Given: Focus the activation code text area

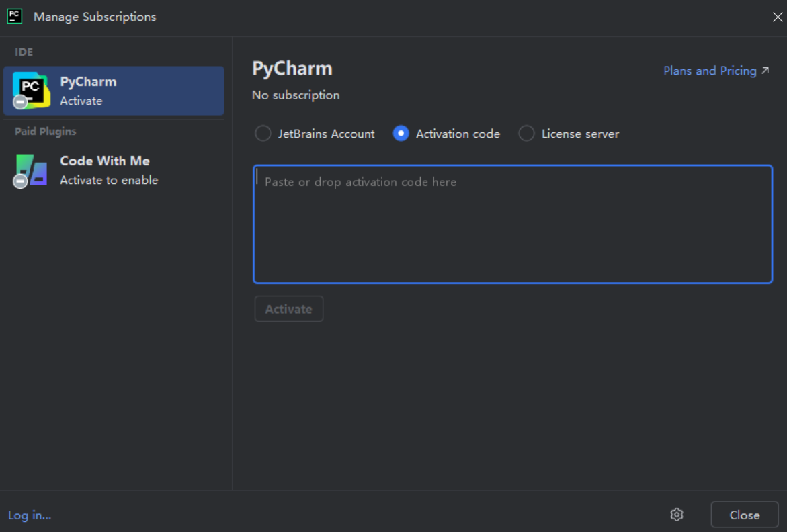Looking at the screenshot, I should pos(512,224).
